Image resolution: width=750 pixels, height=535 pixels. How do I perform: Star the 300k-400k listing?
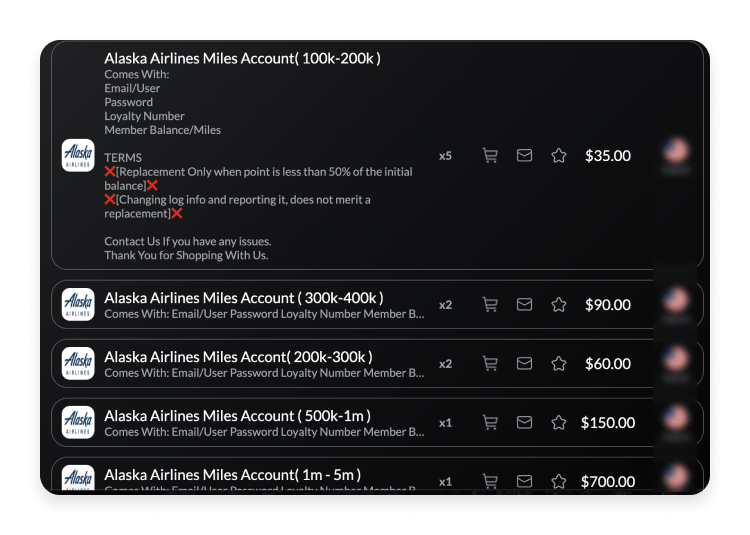(559, 305)
